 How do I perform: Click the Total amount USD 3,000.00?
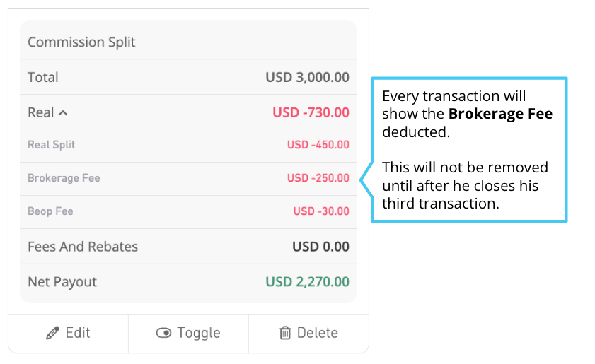coord(307,77)
